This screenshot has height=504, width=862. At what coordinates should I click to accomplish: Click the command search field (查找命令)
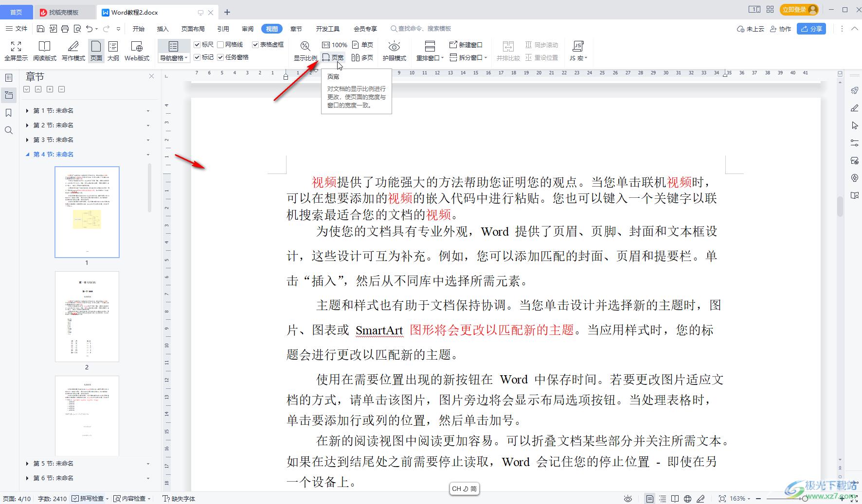click(421, 29)
